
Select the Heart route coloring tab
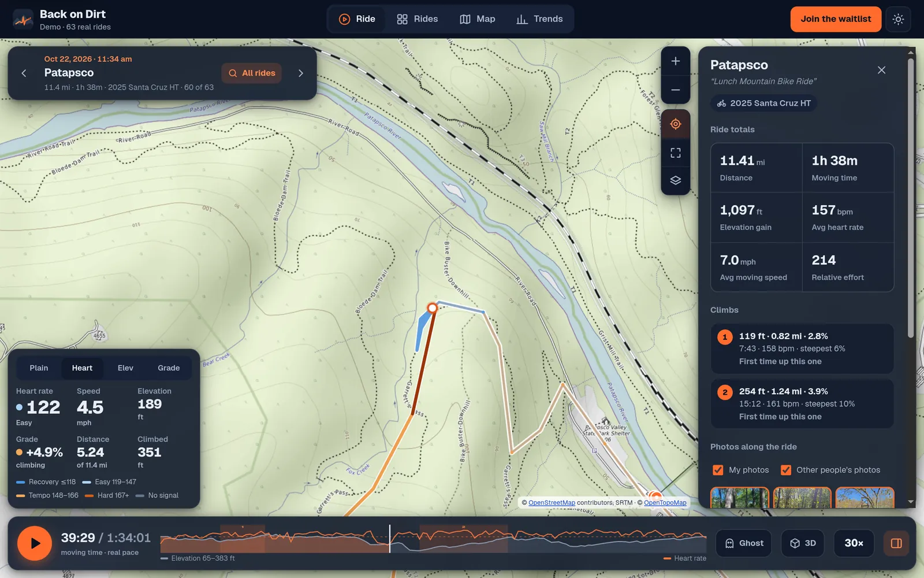[x=82, y=368]
